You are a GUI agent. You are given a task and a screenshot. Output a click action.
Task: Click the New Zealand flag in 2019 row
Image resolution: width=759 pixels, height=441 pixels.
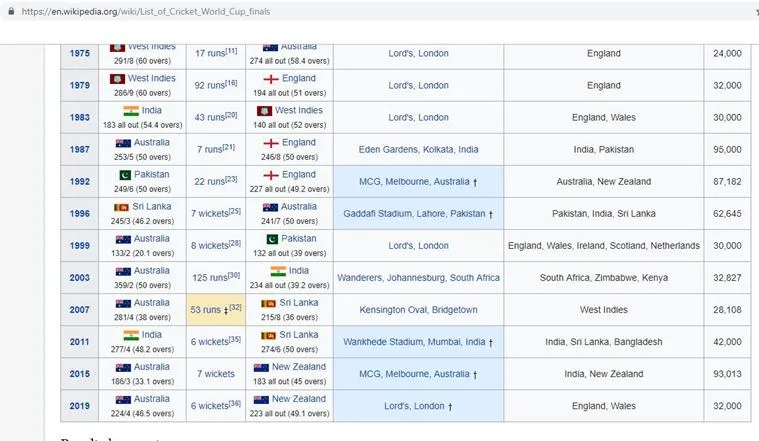[x=261, y=399]
